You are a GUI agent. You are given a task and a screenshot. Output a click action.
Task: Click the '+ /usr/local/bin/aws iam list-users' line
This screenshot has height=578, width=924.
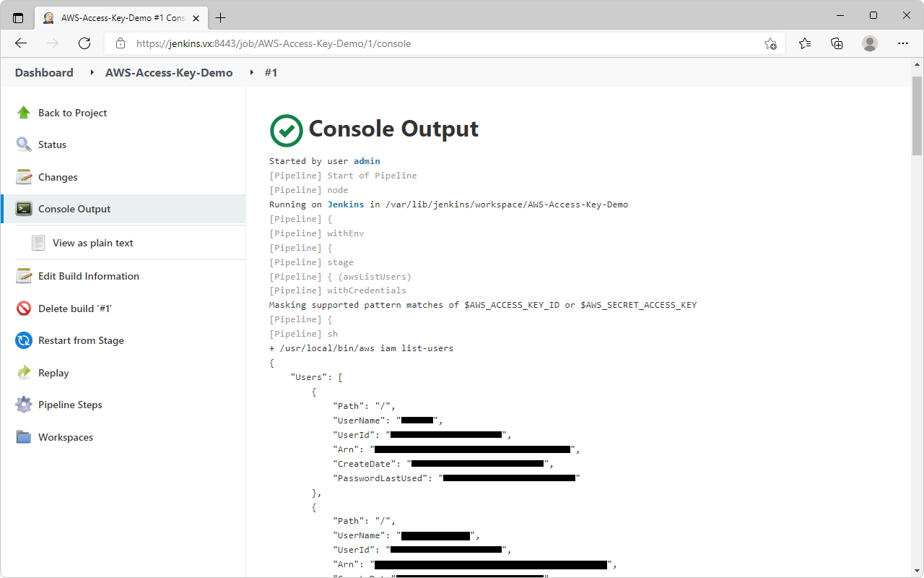coord(362,348)
